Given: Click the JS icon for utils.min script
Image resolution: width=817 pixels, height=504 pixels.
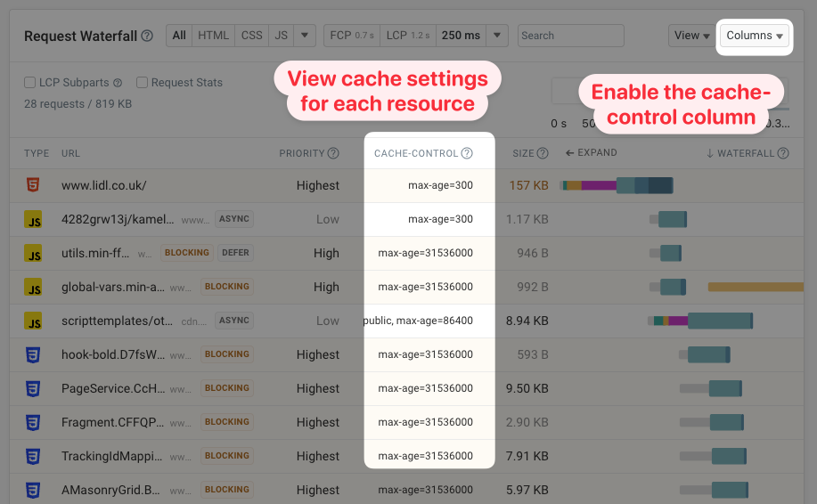Looking at the screenshot, I should pyautogui.click(x=33, y=253).
